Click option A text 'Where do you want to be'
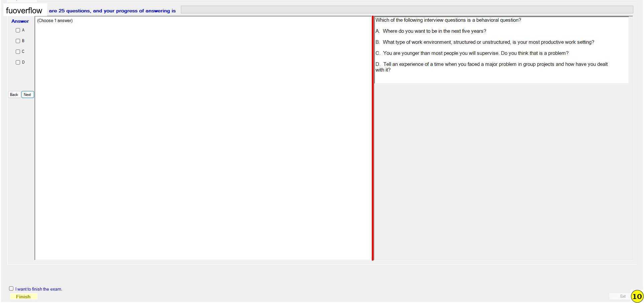Viewport: 644px width, 303px height. (x=431, y=31)
